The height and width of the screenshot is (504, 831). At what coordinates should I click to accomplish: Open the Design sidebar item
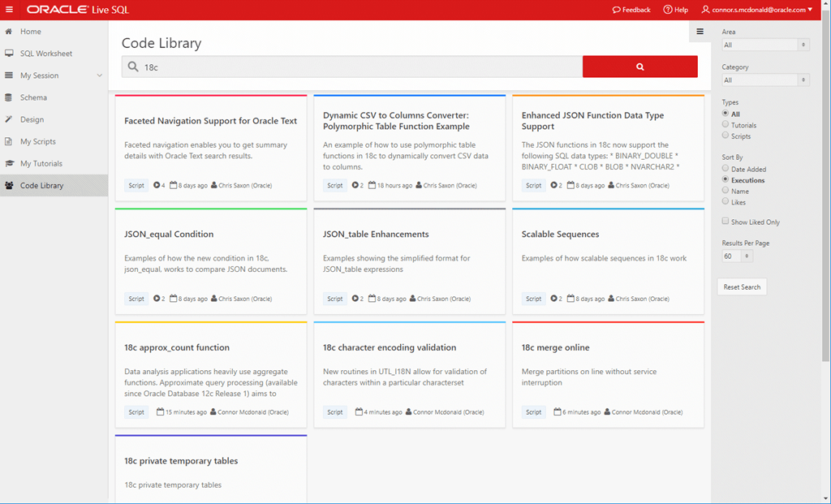54,119
